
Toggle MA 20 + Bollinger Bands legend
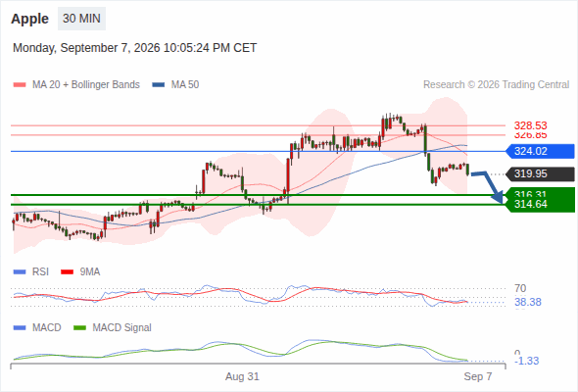(x=76, y=84)
